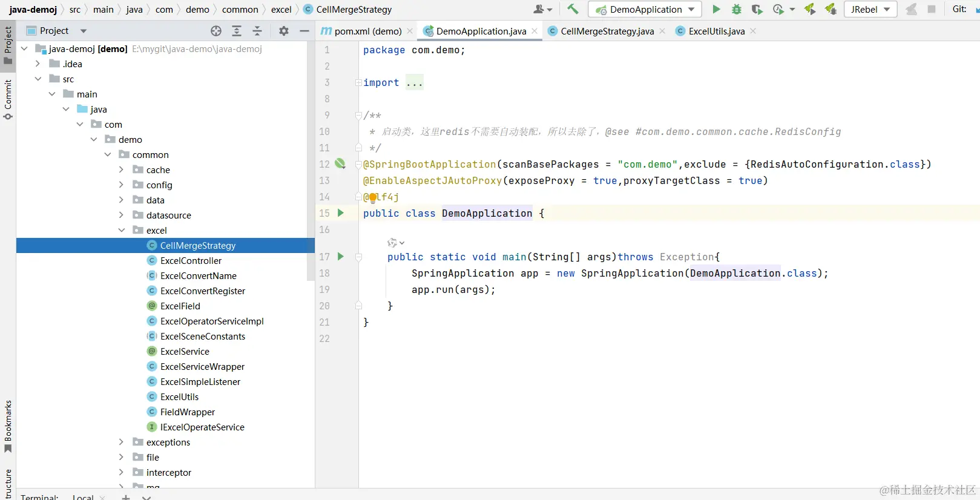The height and width of the screenshot is (500, 980).
Task: Select FieldWrapper in the Project tree
Action: 188,412
